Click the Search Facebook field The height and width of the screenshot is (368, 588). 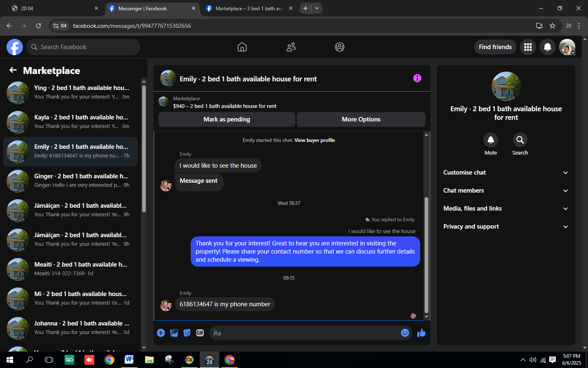coord(83,47)
